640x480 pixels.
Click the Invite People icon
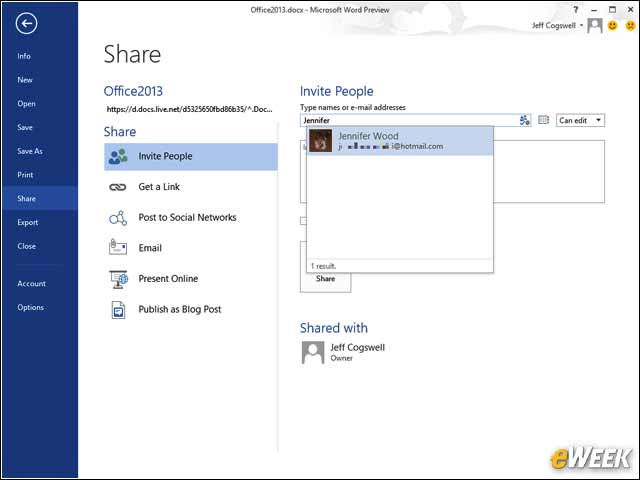click(x=118, y=156)
